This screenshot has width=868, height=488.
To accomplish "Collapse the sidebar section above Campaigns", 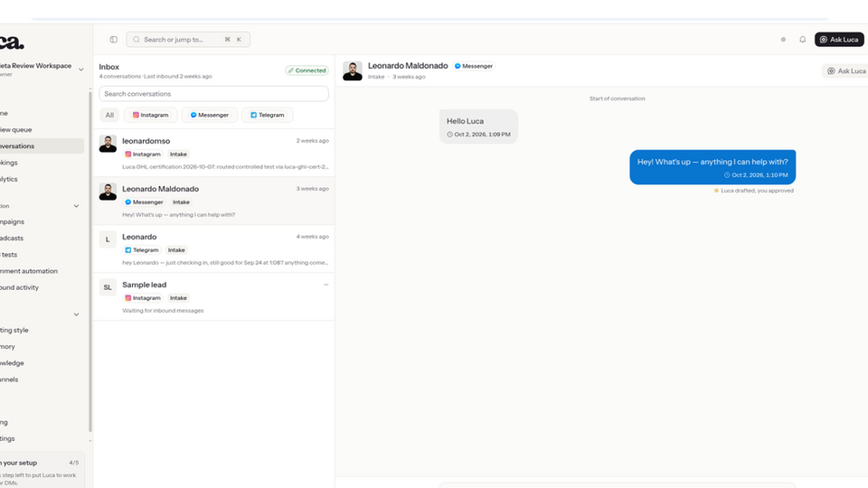I will tap(76, 206).
